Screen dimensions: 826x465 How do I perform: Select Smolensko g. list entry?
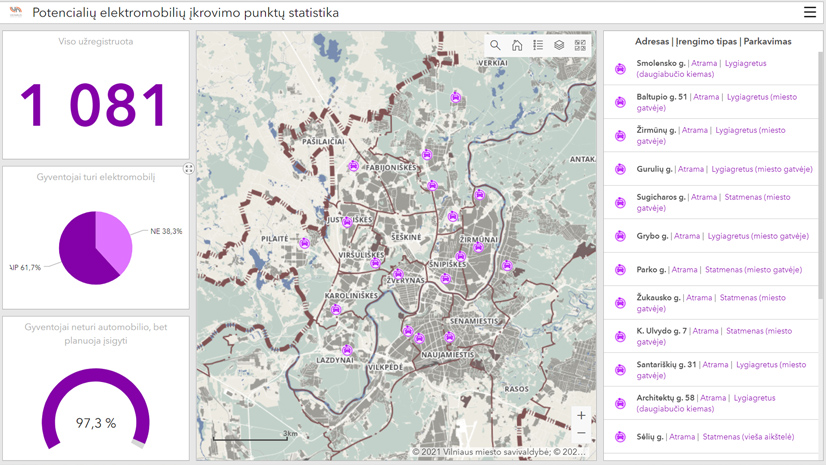point(710,69)
